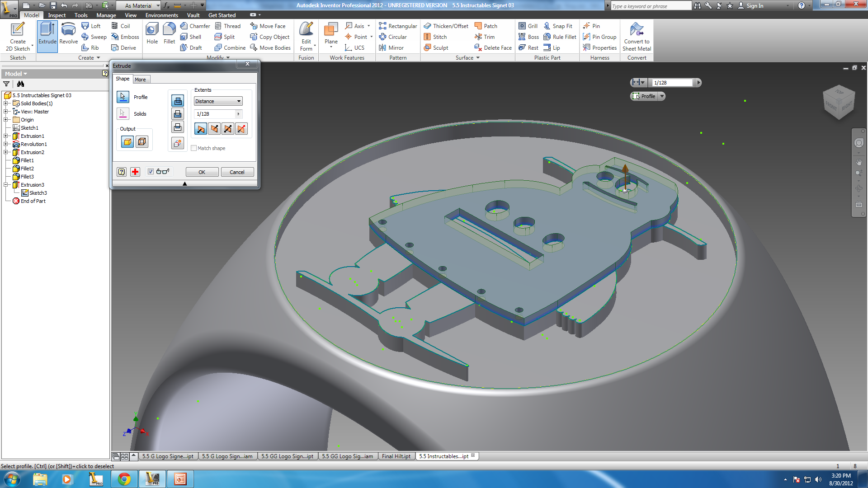Switch to Final Hilt.ipt document tab

pyautogui.click(x=396, y=456)
